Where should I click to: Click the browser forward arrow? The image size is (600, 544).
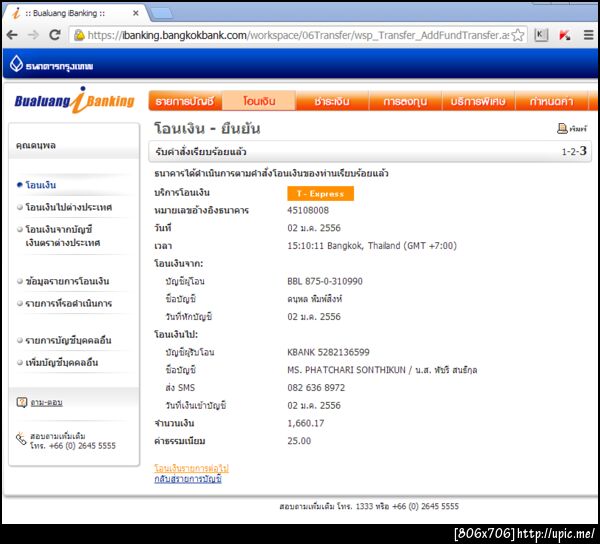(x=33, y=35)
